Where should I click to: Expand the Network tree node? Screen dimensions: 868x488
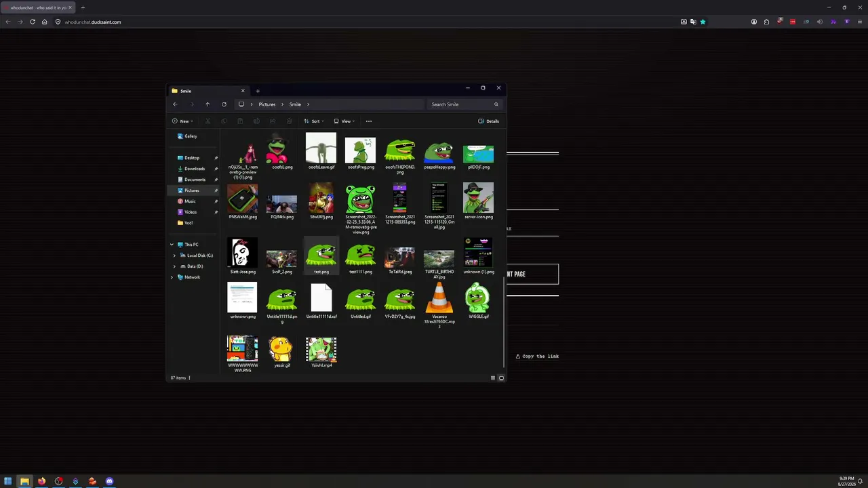coord(172,277)
